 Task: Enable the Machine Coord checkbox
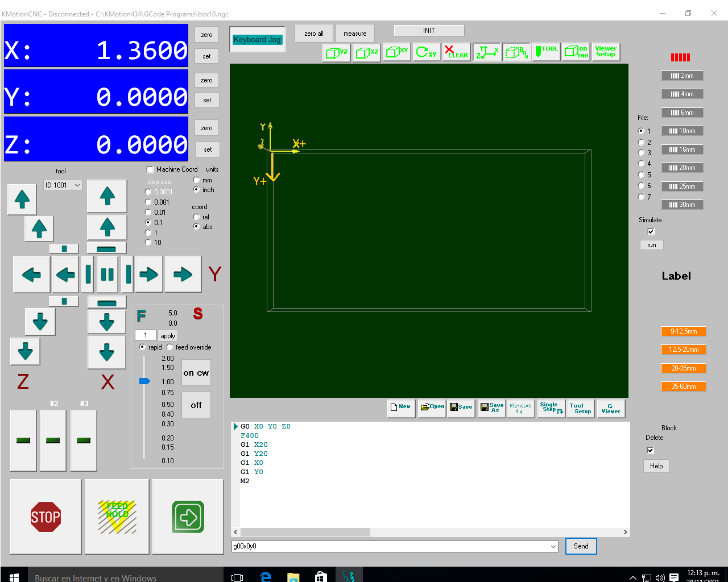click(150, 169)
